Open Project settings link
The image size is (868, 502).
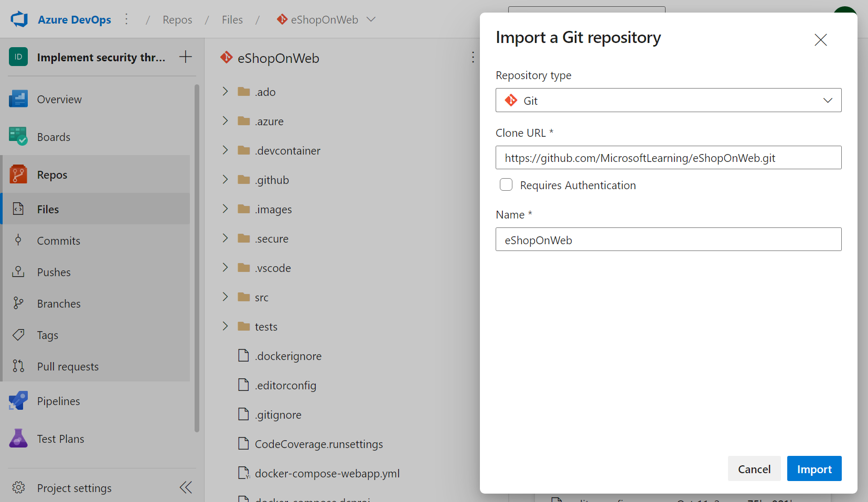(x=74, y=488)
